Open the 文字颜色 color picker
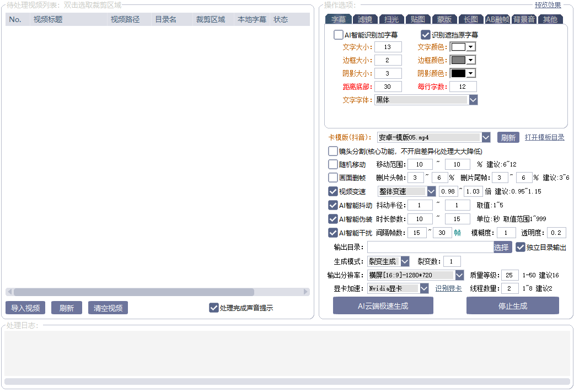 [x=463, y=47]
